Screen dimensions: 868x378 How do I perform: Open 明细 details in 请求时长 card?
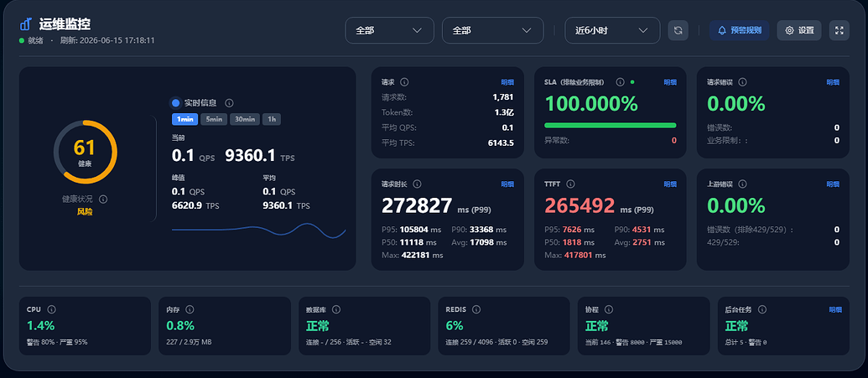[x=507, y=184]
